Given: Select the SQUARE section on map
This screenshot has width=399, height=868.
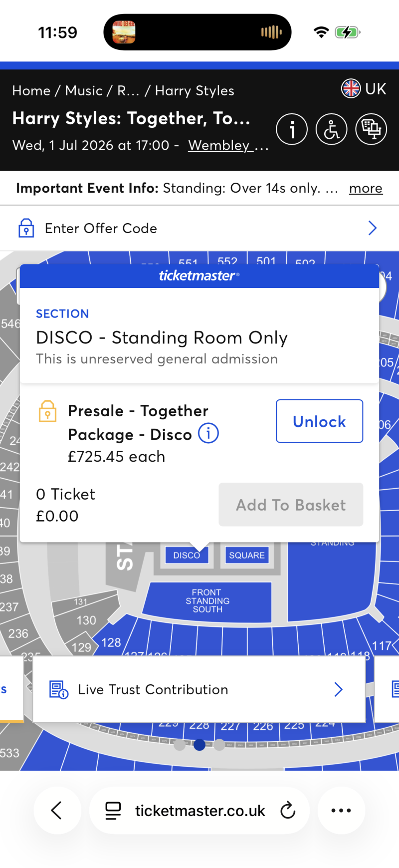Looking at the screenshot, I should [247, 555].
